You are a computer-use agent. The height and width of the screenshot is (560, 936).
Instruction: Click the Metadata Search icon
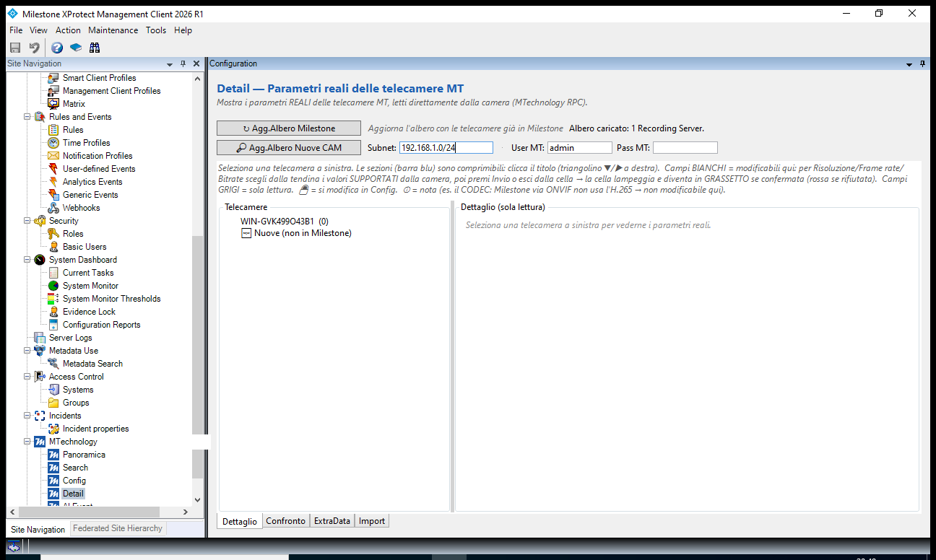(x=53, y=364)
